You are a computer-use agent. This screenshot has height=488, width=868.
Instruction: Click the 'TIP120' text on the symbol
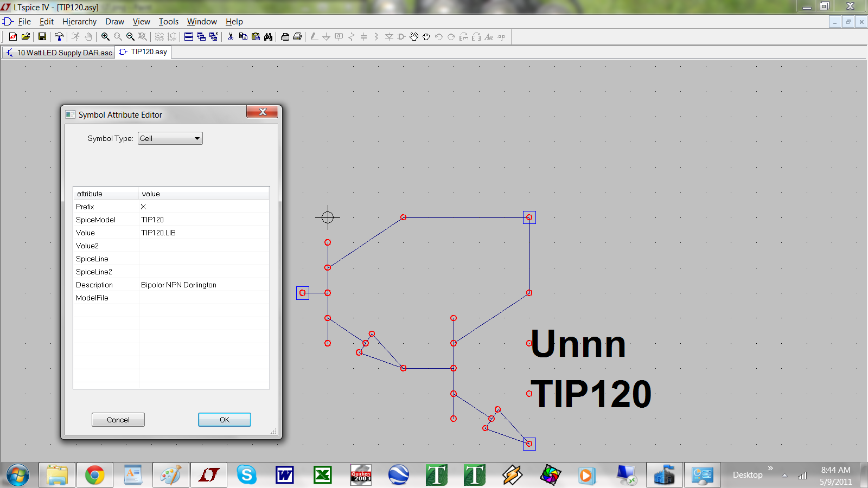coord(591,394)
